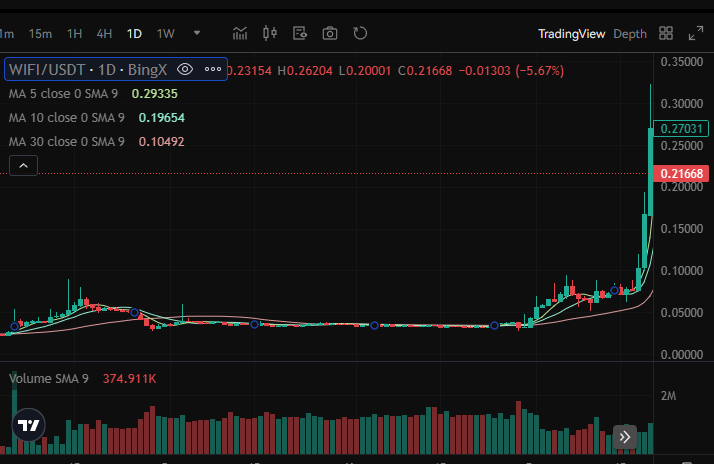Open the three-dot more menu for WIFI/USDT
714x464 pixels.
[x=213, y=69]
